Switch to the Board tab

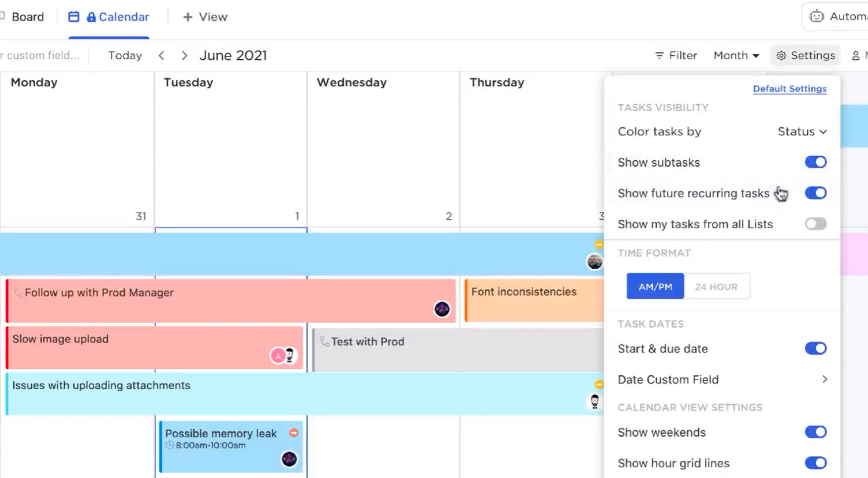27,16
